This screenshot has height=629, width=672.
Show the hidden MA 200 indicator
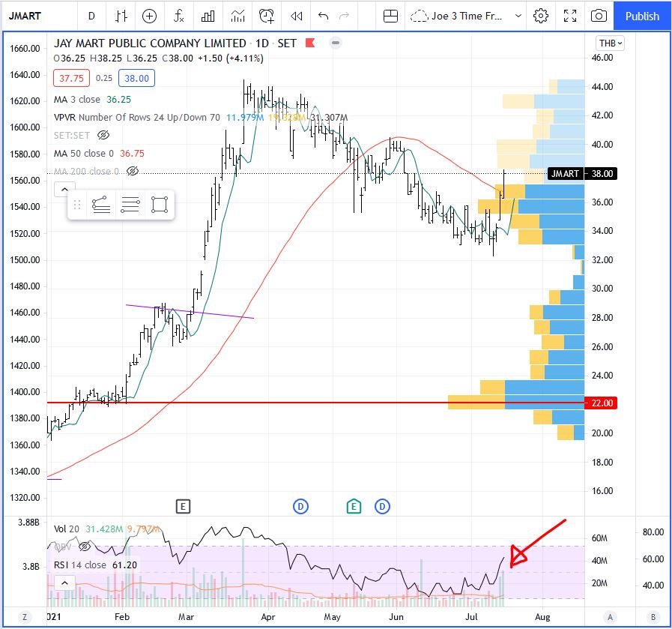pos(133,171)
